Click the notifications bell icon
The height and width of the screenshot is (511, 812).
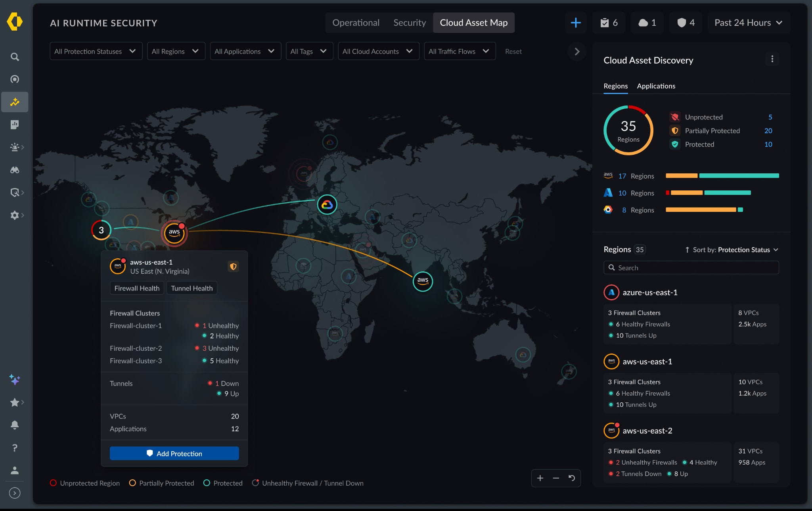point(15,425)
